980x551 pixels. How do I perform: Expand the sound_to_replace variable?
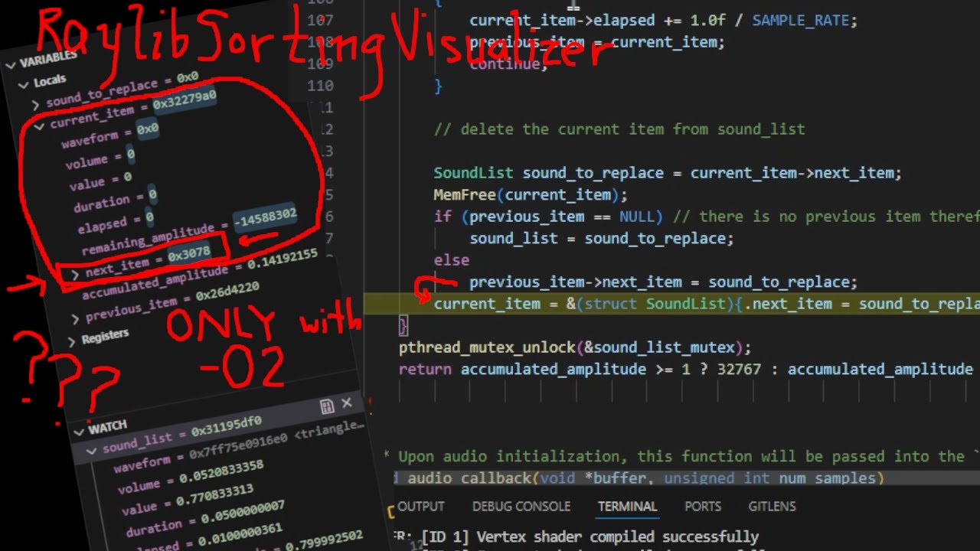pyautogui.click(x=36, y=104)
